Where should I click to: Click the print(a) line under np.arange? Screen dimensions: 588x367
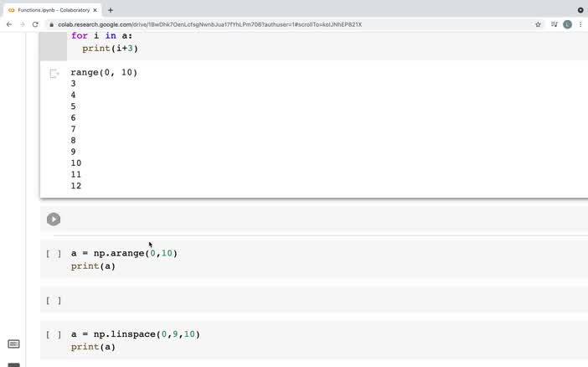click(x=93, y=266)
